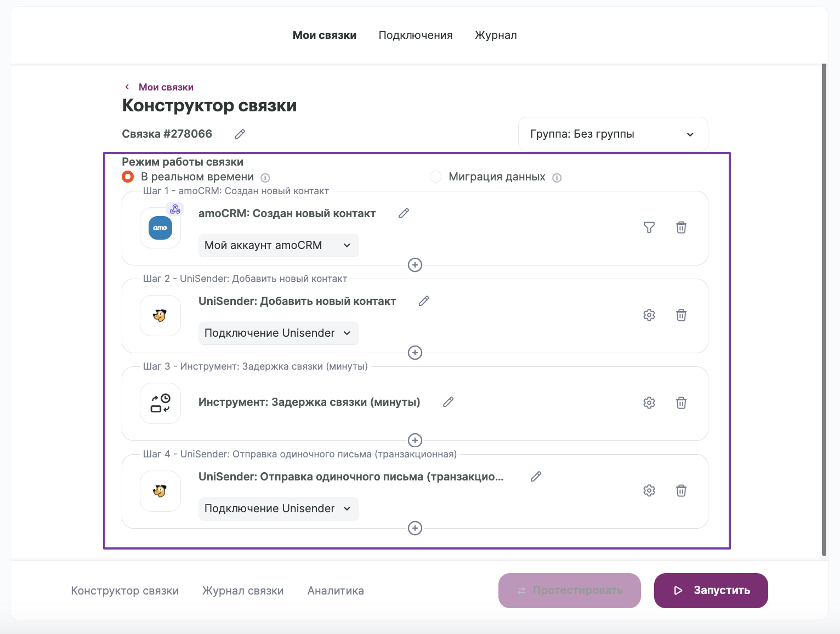Image resolution: width=840 pixels, height=634 pixels.
Task: Delete step 3 delay tool
Action: point(681,403)
